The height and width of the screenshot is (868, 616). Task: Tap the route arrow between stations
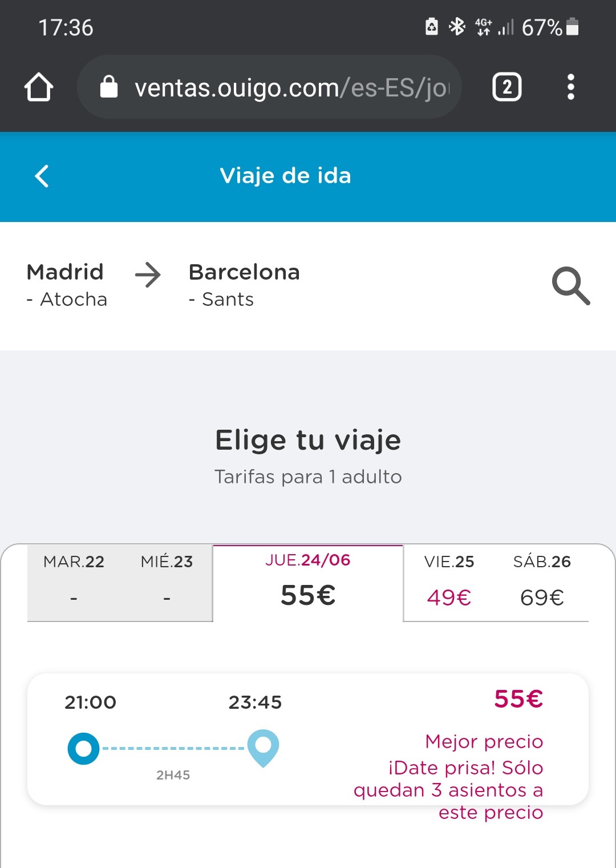148,274
